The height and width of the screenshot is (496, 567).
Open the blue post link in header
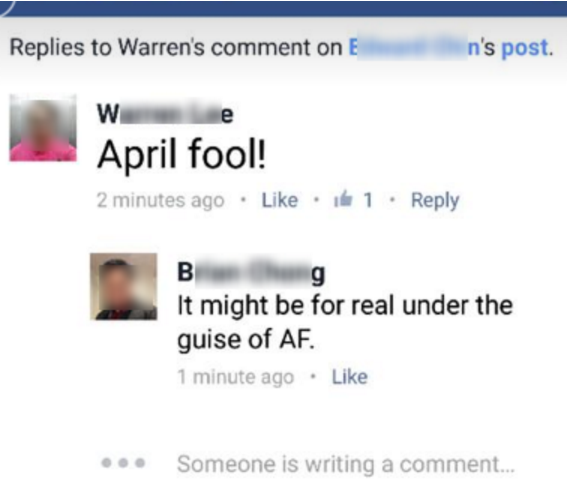coord(526,47)
